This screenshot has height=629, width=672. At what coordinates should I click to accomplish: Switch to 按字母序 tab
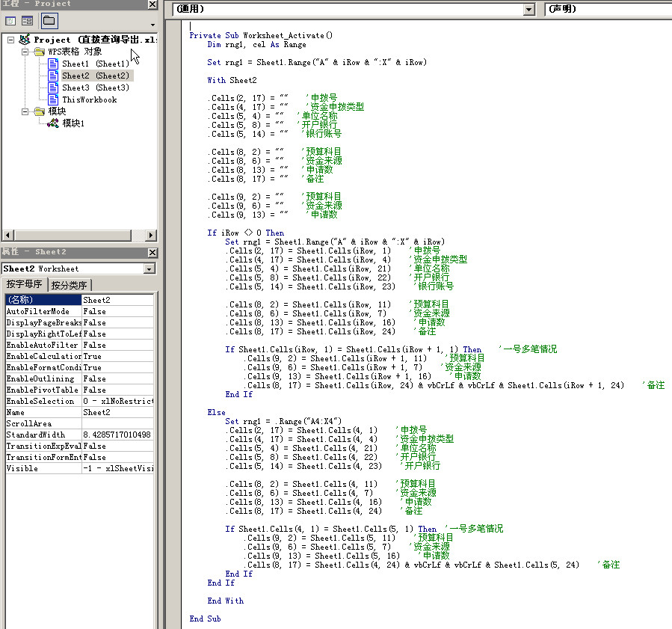tap(25, 285)
